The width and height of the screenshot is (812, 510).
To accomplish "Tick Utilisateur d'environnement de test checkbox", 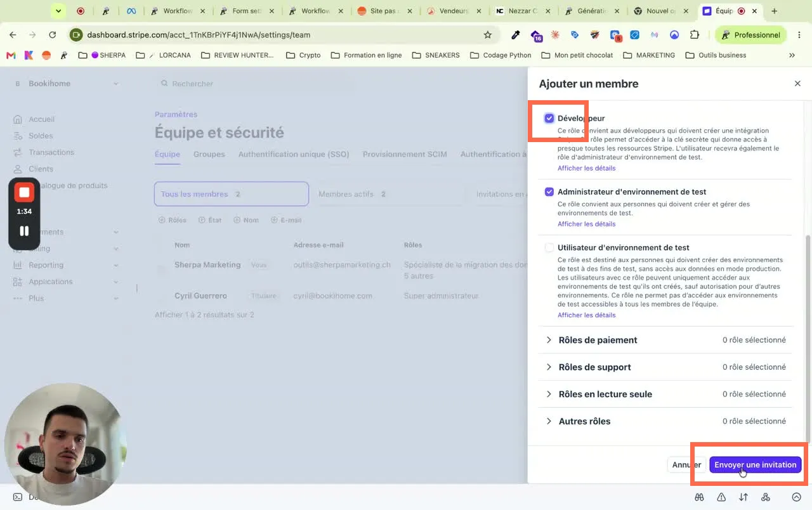I will (549, 247).
